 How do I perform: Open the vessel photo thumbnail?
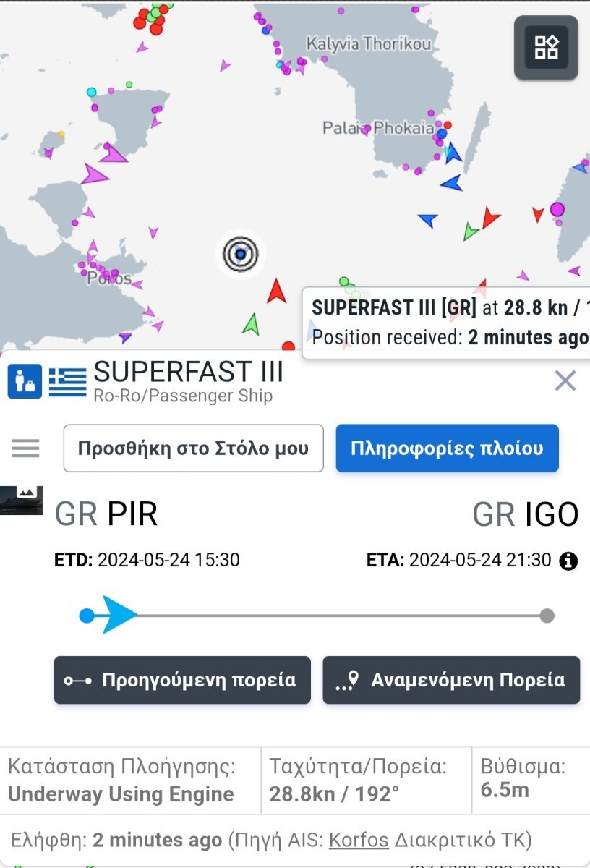click(22, 500)
